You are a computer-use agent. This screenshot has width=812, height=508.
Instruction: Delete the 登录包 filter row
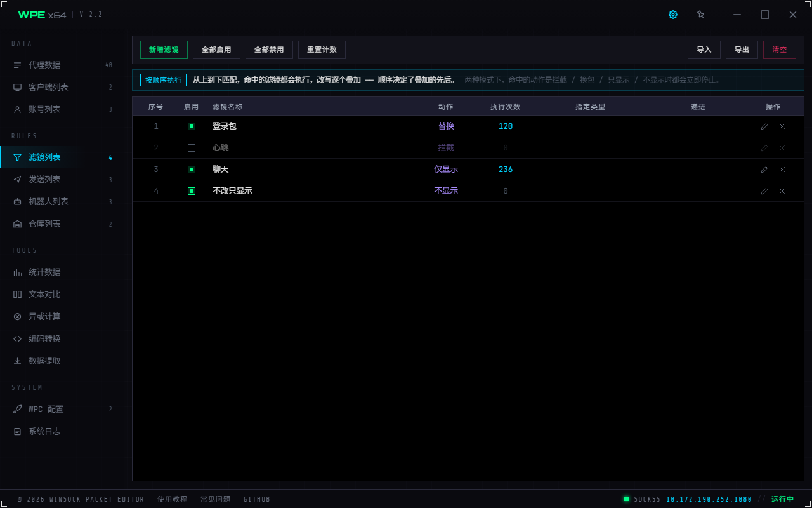782,126
